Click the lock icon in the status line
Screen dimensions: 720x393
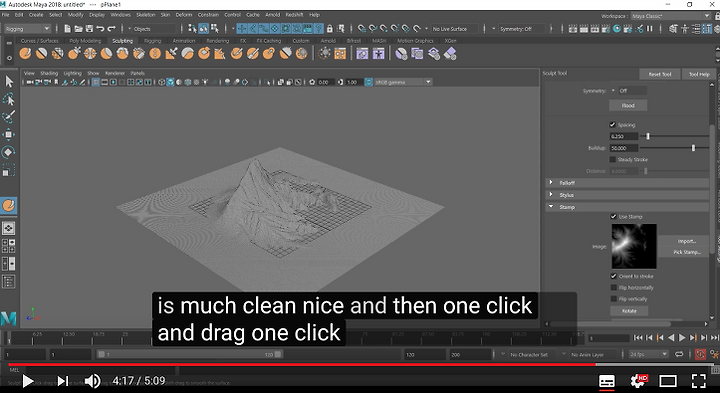pyautogui.click(x=329, y=29)
